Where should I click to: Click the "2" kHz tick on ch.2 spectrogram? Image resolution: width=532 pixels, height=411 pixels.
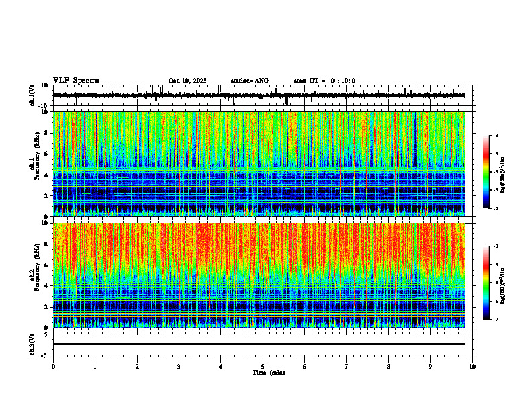point(47,307)
